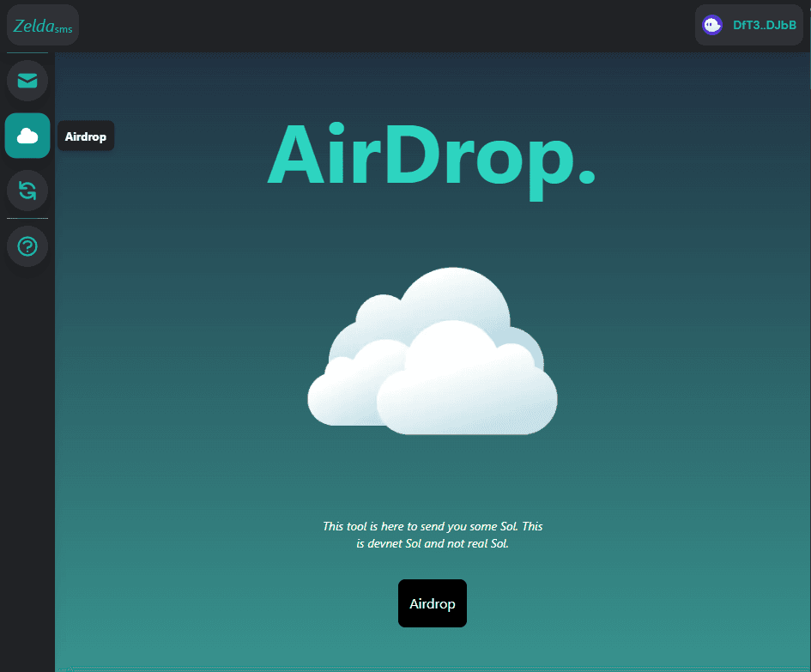Screen dimensions: 811x672
Task: Click the circular arrows sync icon
Action: click(x=27, y=191)
